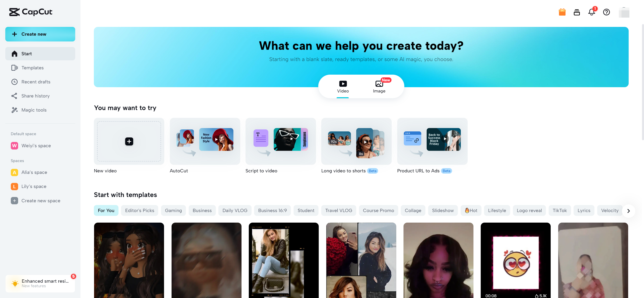Click the first For You thumbnail
Screen dimensions: 644x298
click(x=129, y=260)
